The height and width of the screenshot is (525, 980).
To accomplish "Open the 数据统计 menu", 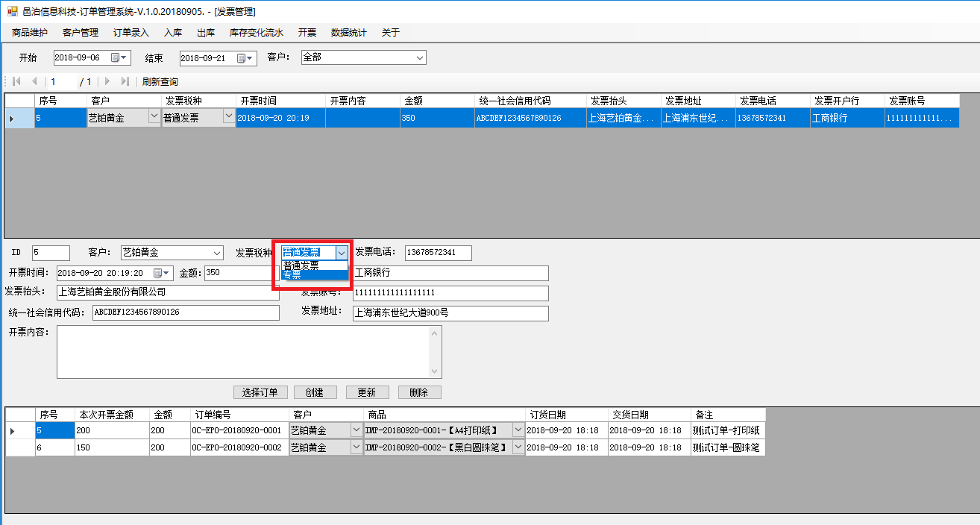I will coord(349,32).
